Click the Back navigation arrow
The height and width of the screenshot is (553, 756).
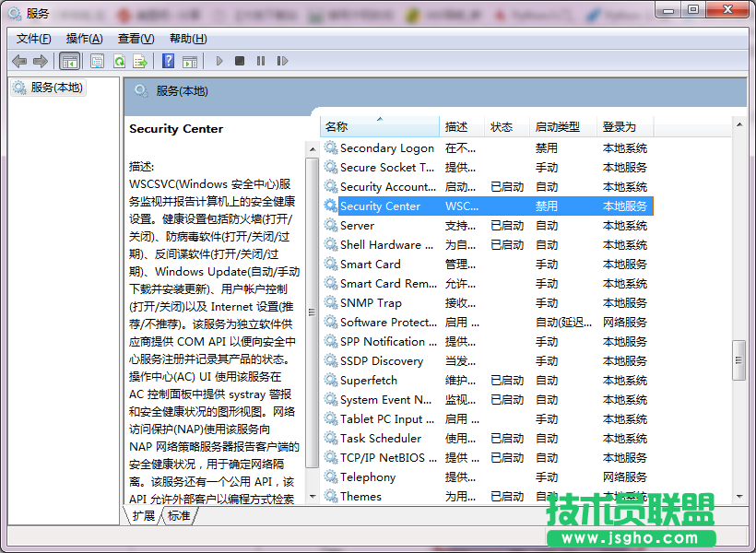tap(20, 61)
